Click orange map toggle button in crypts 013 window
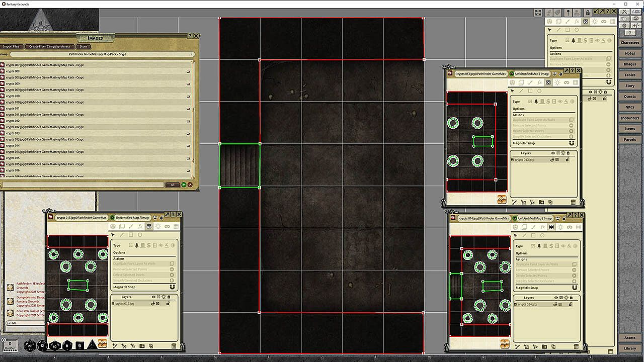644x362 pixels. point(502,200)
